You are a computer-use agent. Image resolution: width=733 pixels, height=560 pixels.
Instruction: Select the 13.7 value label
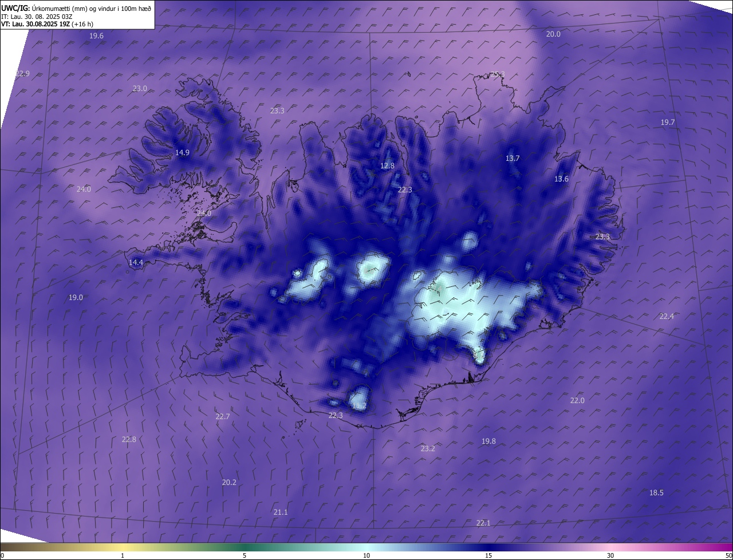[513, 159]
